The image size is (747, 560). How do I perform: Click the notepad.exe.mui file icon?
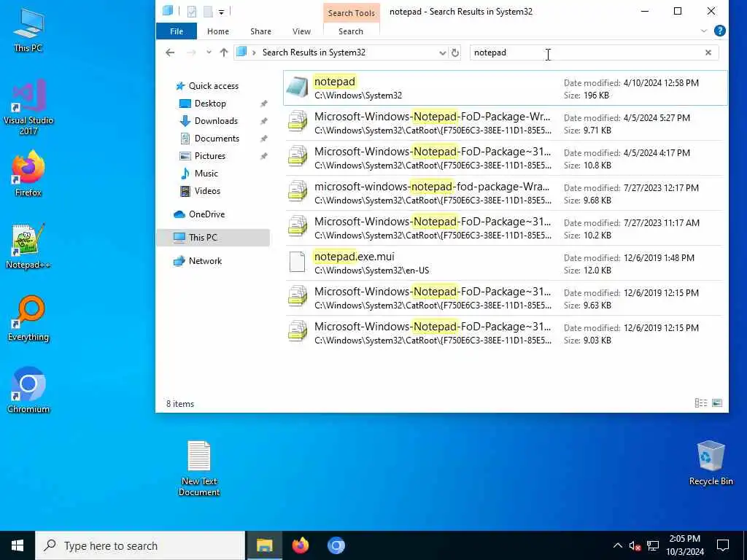(298, 262)
